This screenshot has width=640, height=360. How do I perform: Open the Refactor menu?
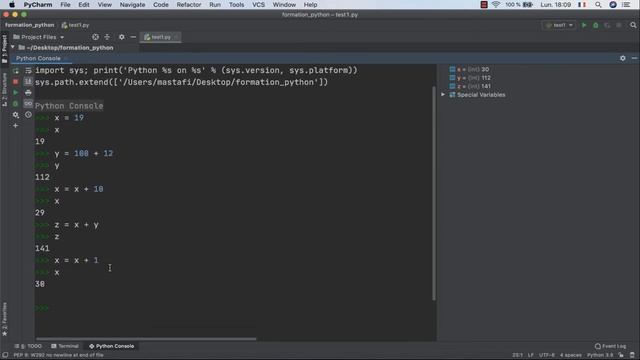click(x=189, y=5)
